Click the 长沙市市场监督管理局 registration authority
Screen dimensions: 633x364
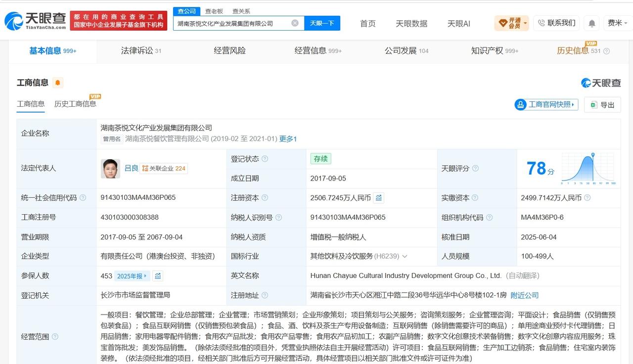coord(136,295)
